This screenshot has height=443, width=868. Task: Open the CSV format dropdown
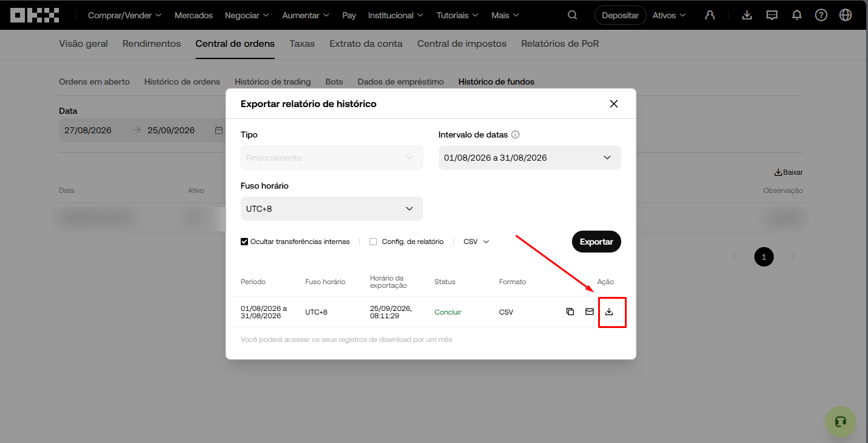477,242
